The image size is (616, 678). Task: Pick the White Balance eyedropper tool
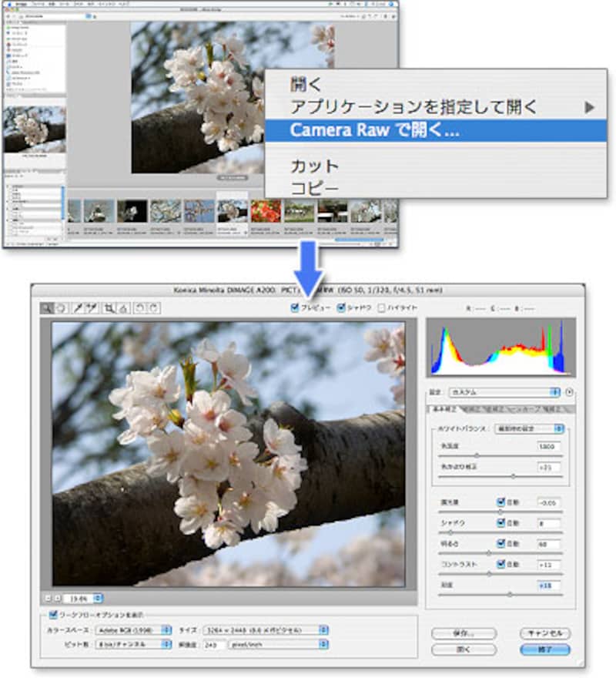79,308
